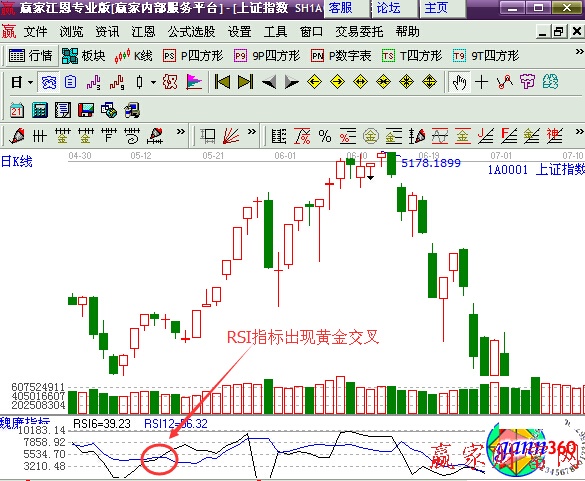Screen dimensions: 585x481
Task: Click the red step-line 9 icon
Action: click(x=117, y=82)
